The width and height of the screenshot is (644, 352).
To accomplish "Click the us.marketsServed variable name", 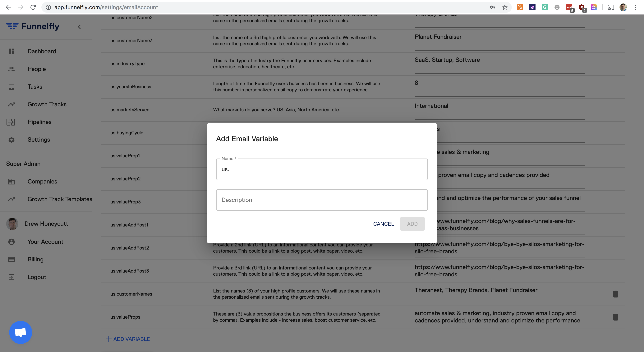I will [130, 110].
